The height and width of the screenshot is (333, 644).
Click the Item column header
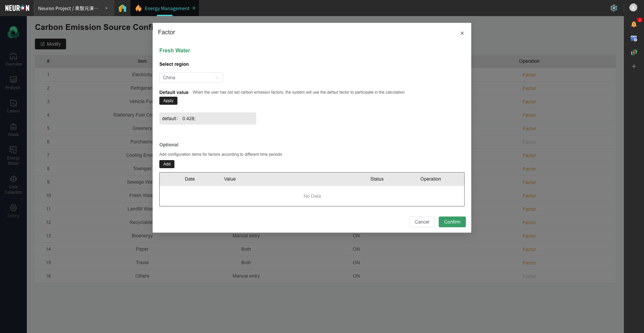pos(142,61)
